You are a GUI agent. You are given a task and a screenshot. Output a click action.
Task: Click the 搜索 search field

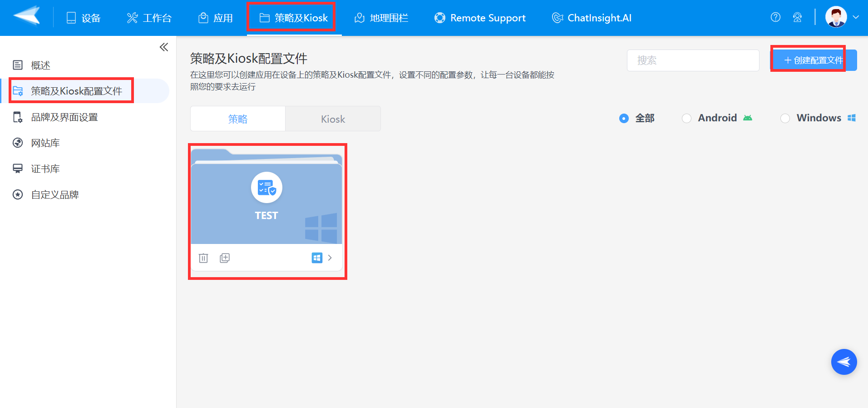pyautogui.click(x=693, y=60)
